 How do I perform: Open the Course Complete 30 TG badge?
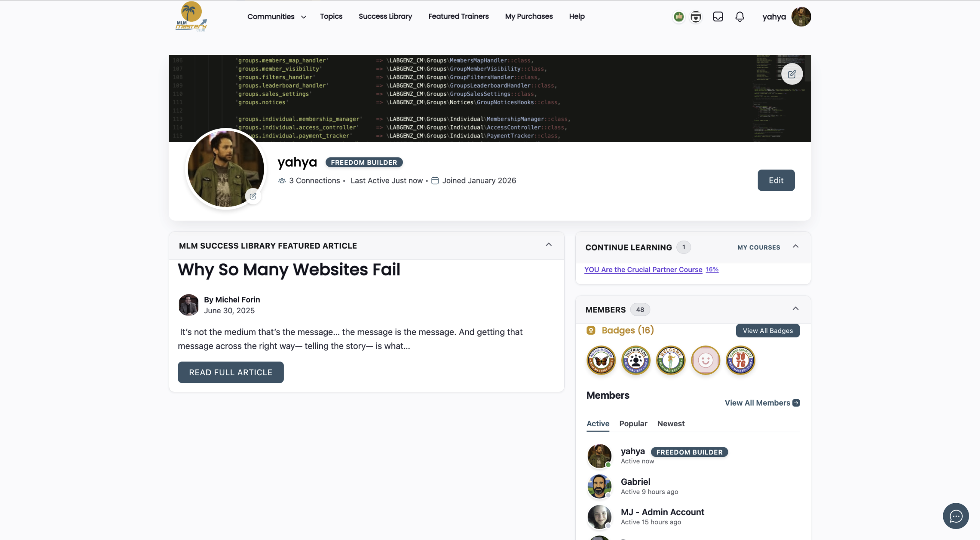pyautogui.click(x=740, y=360)
